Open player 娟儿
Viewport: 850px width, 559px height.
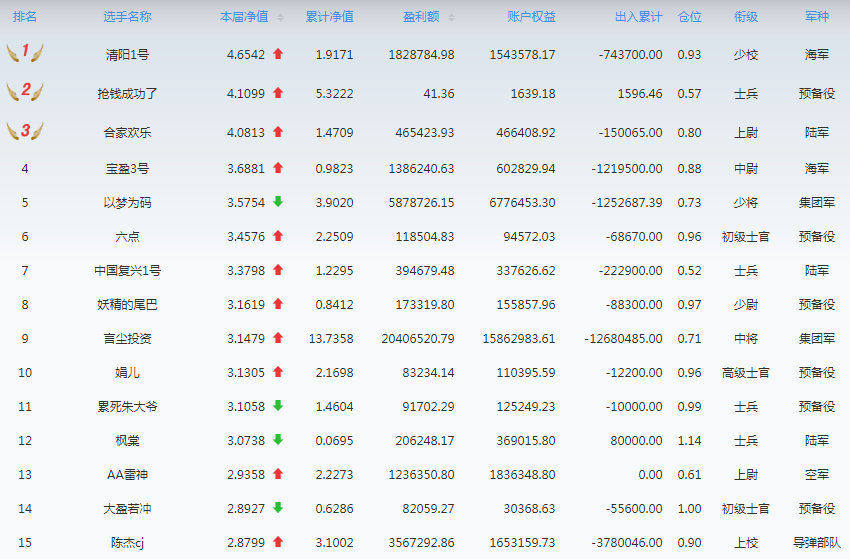[127, 373]
